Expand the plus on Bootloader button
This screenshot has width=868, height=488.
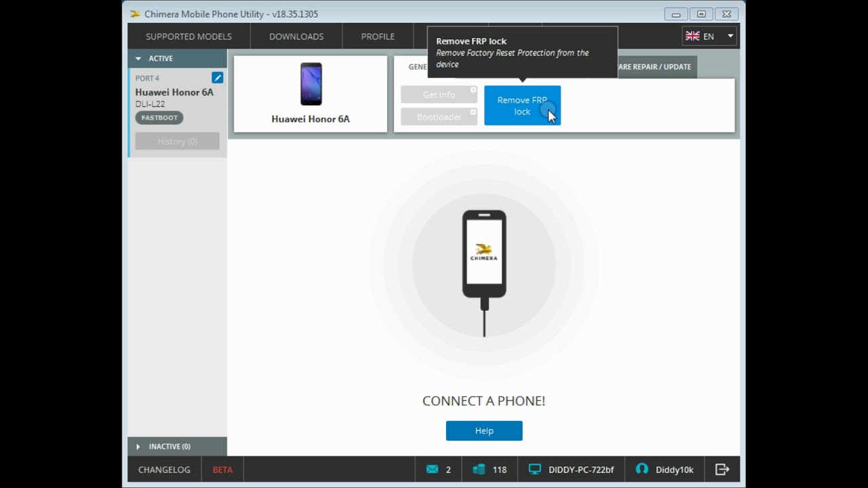click(473, 112)
